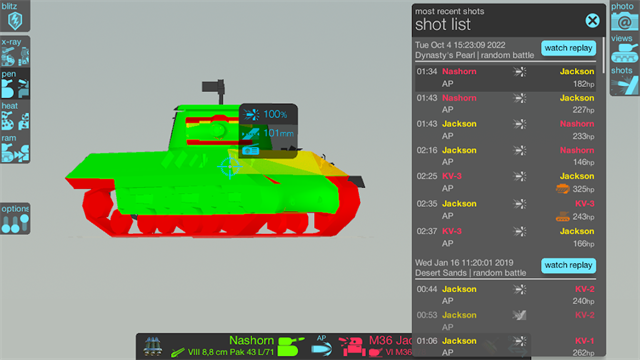The width and height of the screenshot is (640, 360).
Task: Click the AP shell type icon
Action: (x=322, y=346)
